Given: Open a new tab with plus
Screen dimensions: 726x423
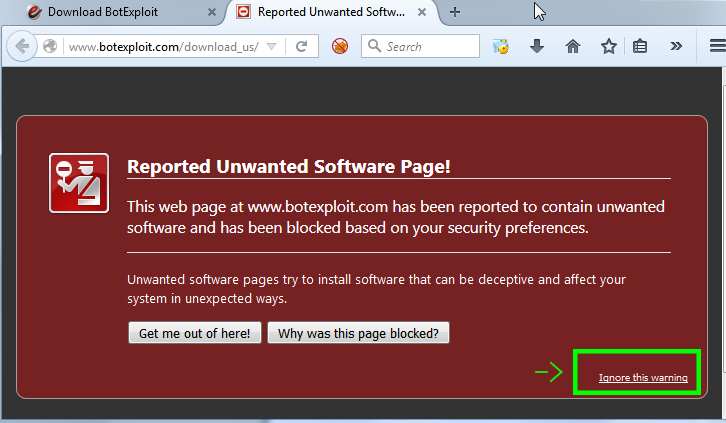Looking at the screenshot, I should click(x=455, y=12).
